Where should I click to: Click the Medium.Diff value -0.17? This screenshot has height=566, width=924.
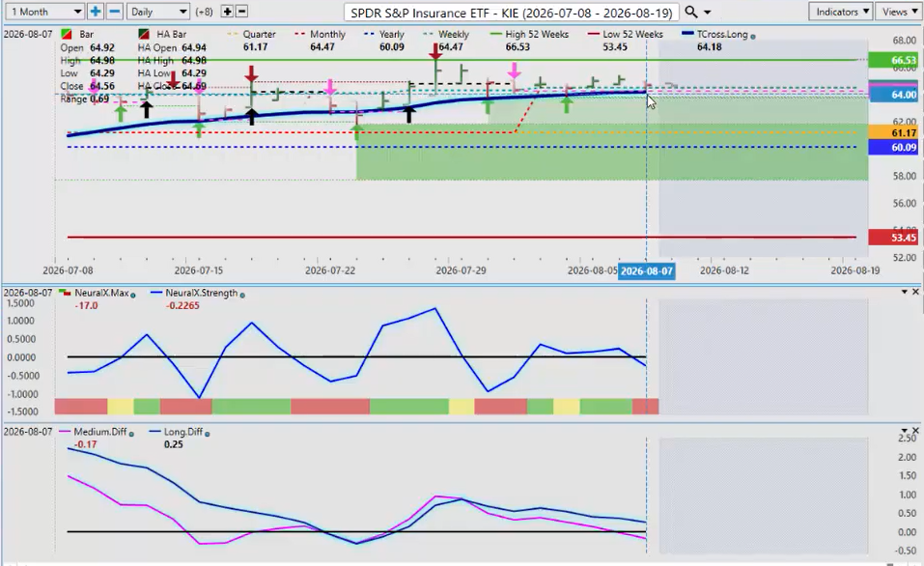pos(85,444)
